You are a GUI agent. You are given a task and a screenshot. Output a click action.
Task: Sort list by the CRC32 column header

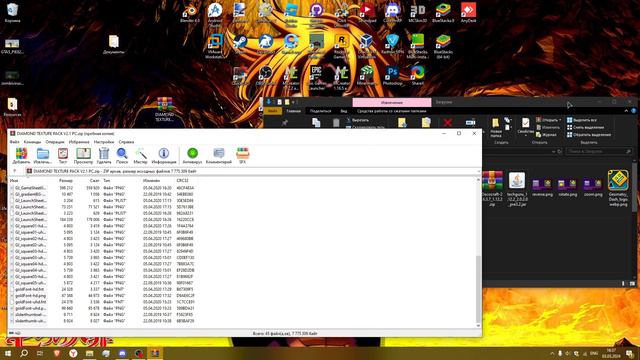click(182, 180)
